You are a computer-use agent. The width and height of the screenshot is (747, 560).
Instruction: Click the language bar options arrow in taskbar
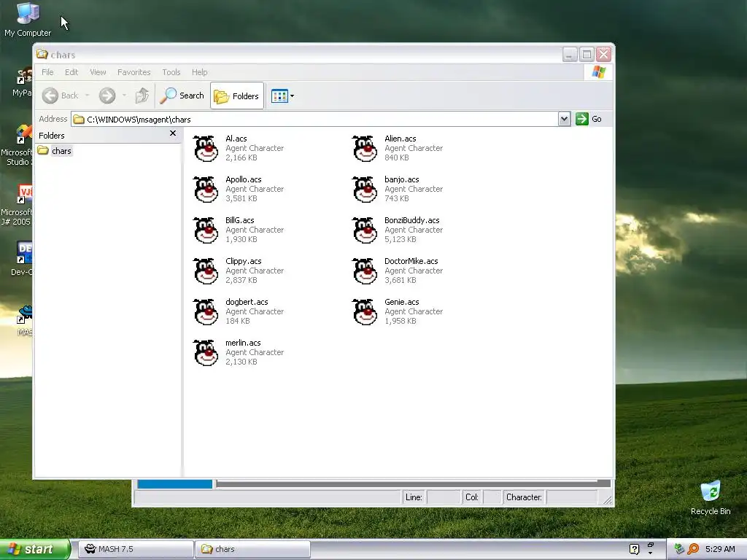(650, 553)
